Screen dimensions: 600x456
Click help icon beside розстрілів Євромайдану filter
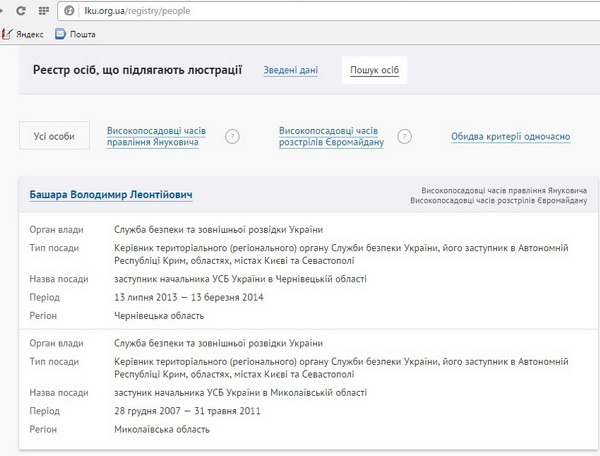tap(404, 137)
